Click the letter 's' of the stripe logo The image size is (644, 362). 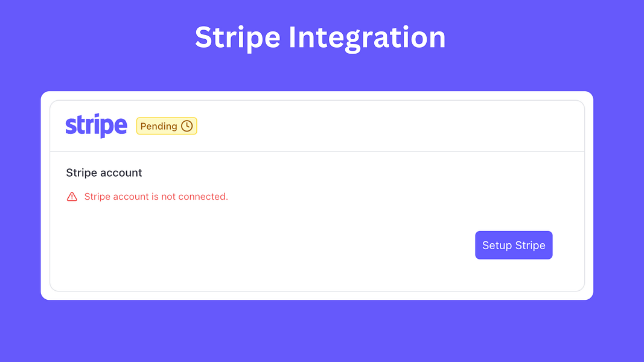click(71, 127)
